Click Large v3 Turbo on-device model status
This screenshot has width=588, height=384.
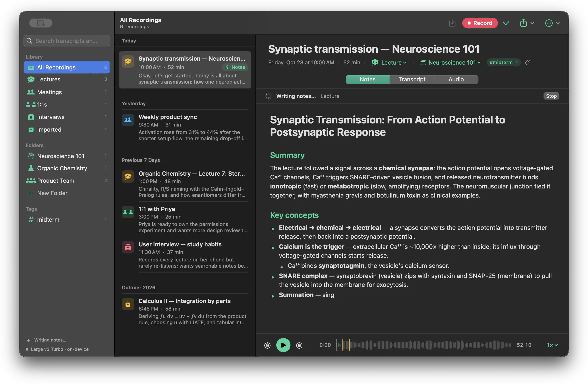click(x=57, y=349)
